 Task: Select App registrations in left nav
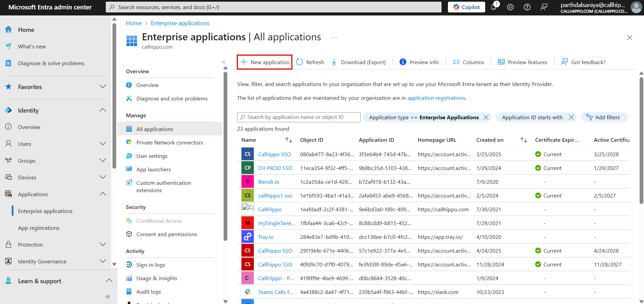[x=39, y=228]
